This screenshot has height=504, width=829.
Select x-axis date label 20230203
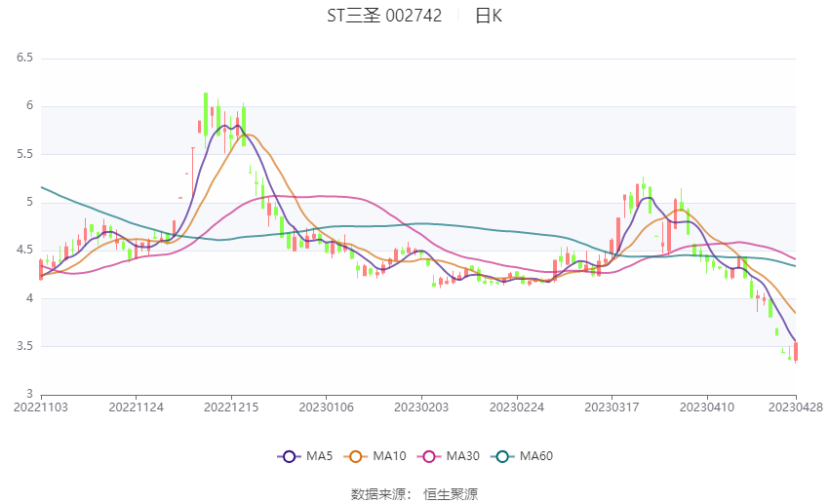(421, 407)
